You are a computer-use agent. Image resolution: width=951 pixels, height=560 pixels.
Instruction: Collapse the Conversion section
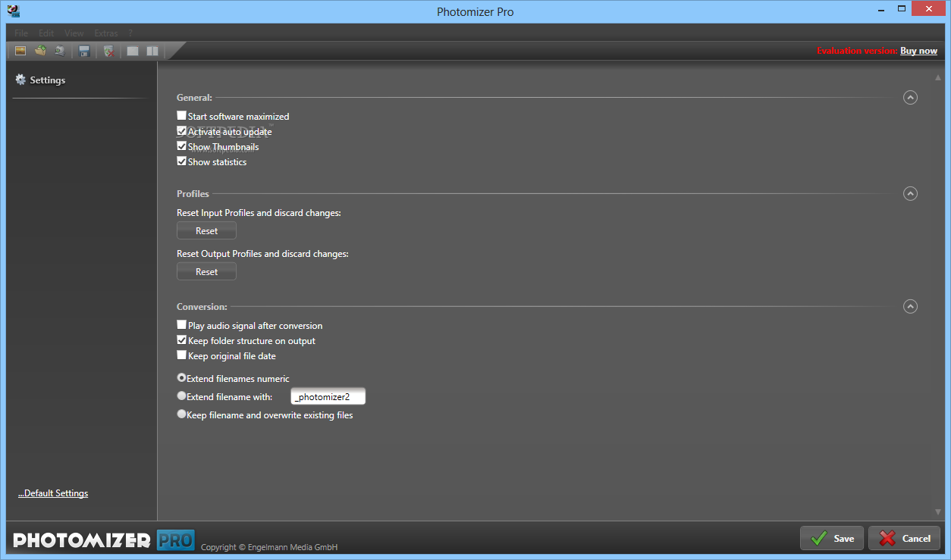(x=911, y=307)
